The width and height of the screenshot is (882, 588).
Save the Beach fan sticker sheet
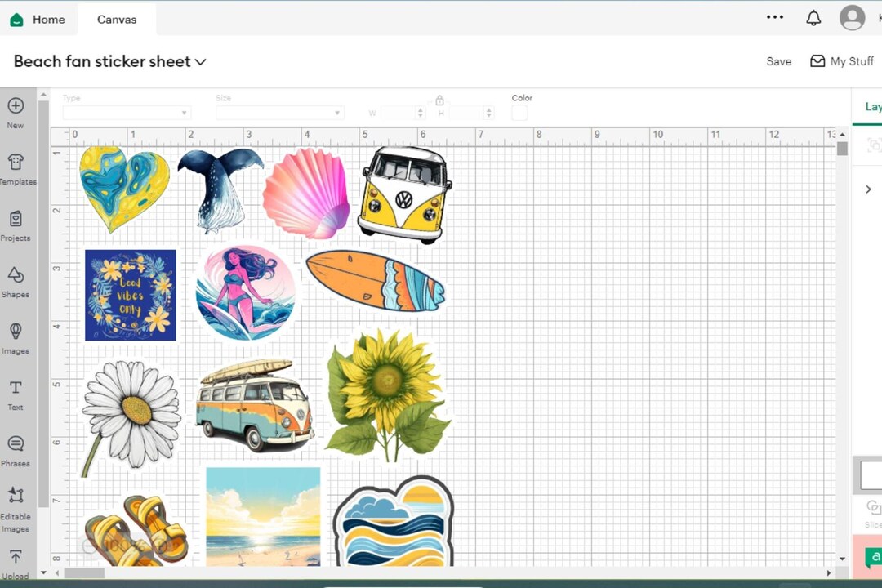778,61
